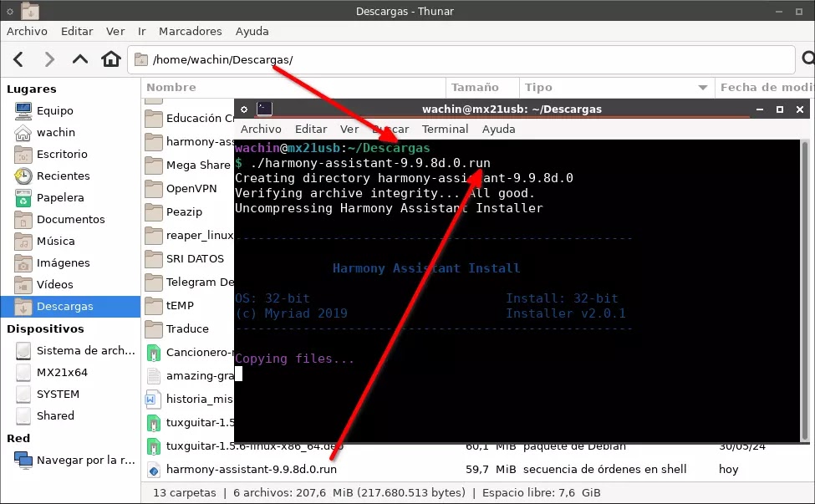Select the amazing-gra text file
Image resolution: width=815 pixels, height=504 pixels.
(190, 375)
